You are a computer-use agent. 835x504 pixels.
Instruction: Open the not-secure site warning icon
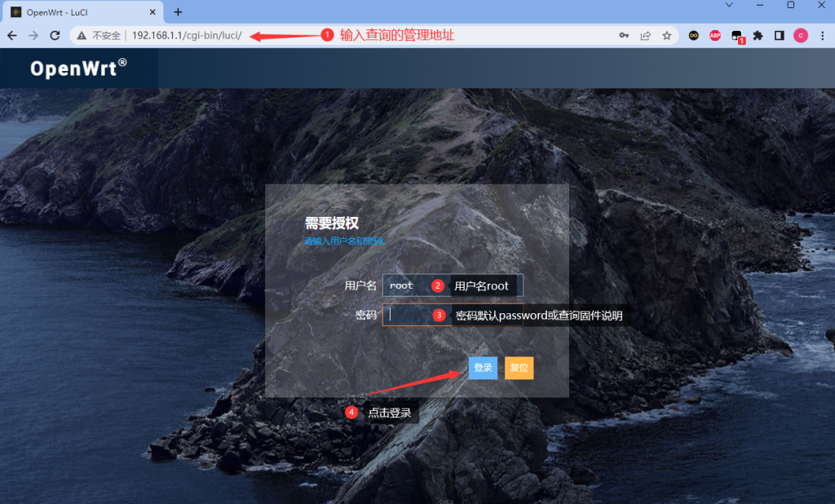pyautogui.click(x=82, y=36)
